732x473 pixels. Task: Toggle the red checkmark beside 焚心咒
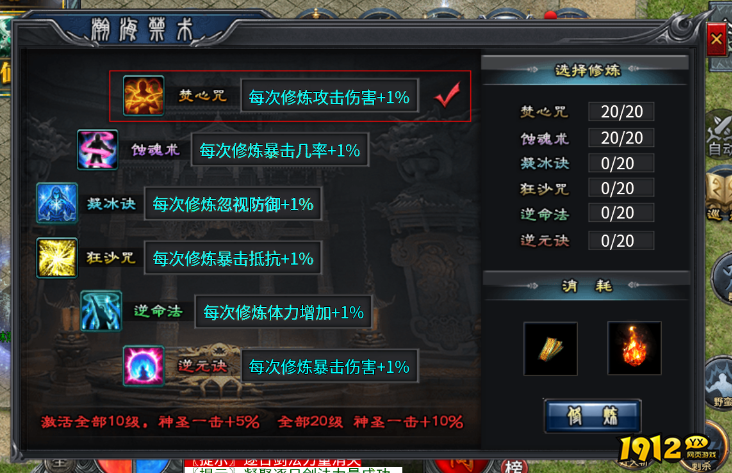(447, 95)
